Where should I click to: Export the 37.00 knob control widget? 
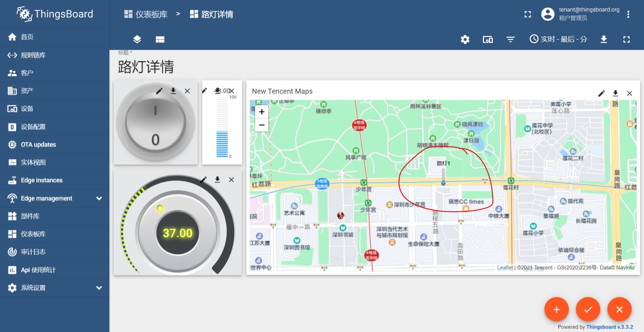[x=217, y=179]
